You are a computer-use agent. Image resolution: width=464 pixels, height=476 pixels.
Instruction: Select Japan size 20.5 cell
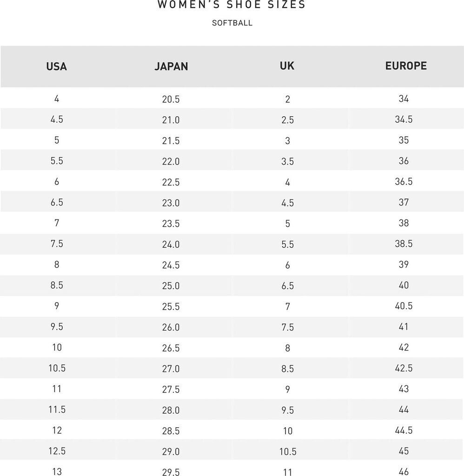(x=171, y=99)
